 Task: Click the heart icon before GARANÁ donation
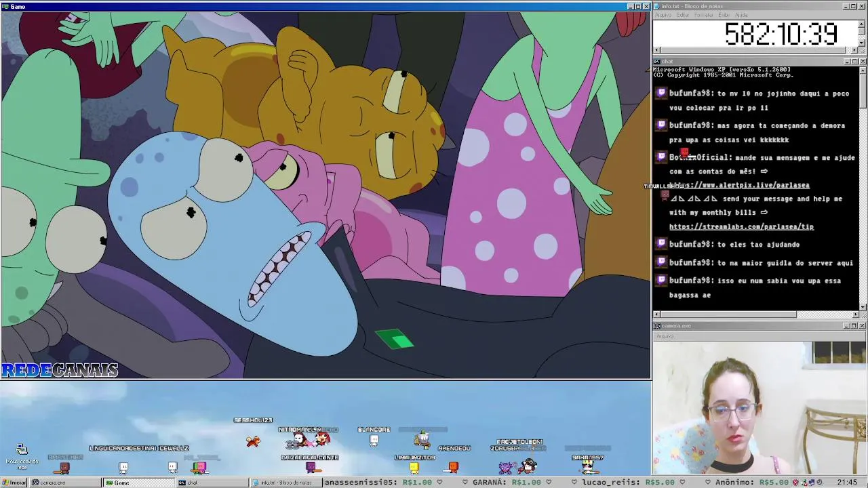click(x=465, y=483)
